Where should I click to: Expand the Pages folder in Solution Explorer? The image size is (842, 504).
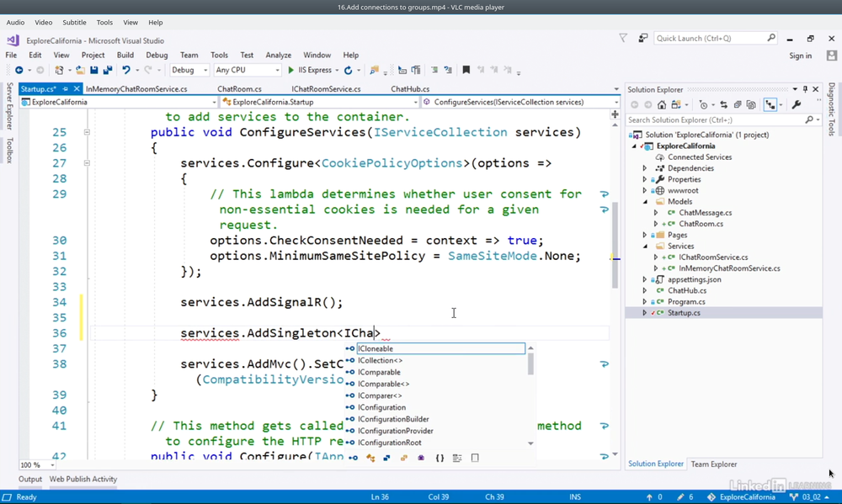click(x=645, y=236)
